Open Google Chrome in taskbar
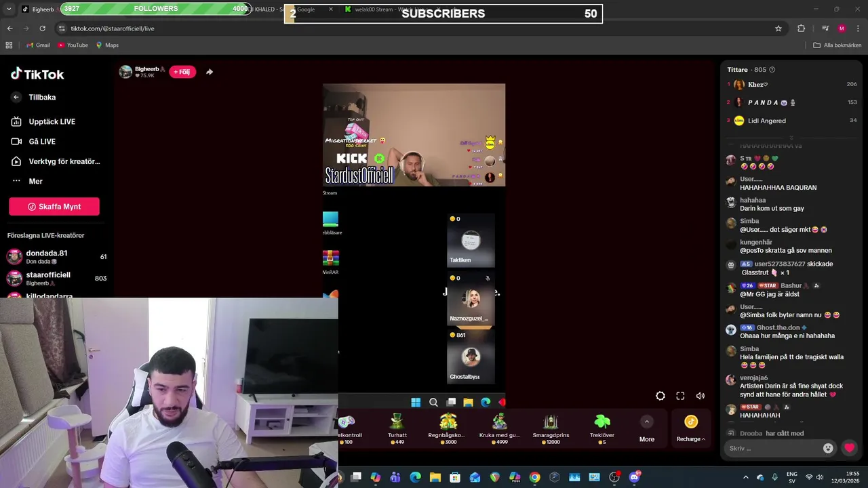 (534, 477)
